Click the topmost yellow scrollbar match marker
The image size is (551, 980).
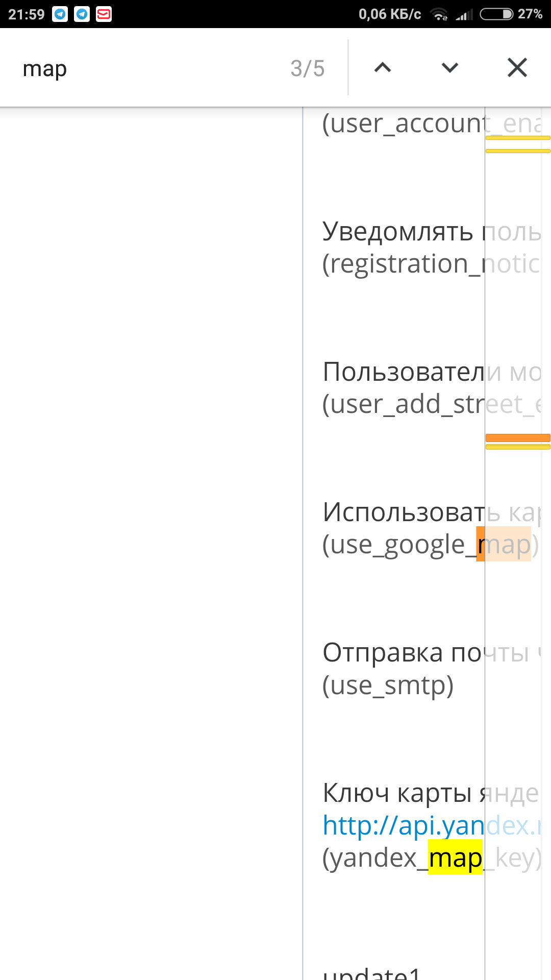tap(518, 138)
